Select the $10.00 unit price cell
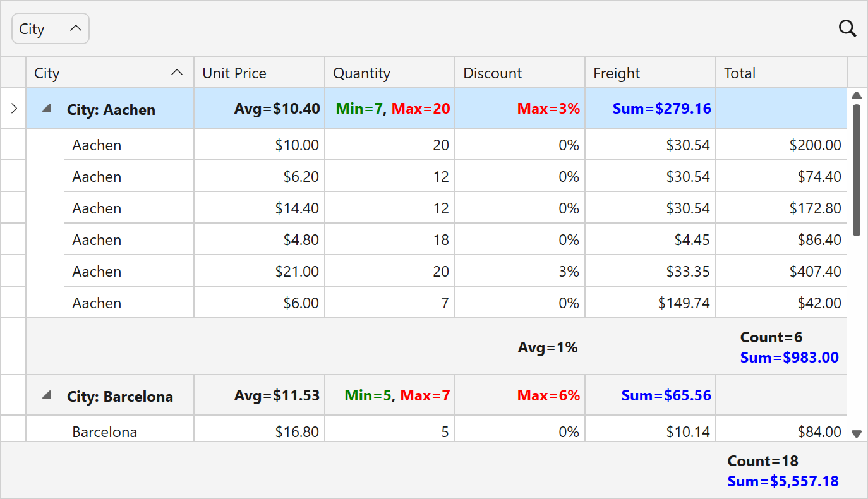Screen dimensions: 868x499 (x=259, y=145)
